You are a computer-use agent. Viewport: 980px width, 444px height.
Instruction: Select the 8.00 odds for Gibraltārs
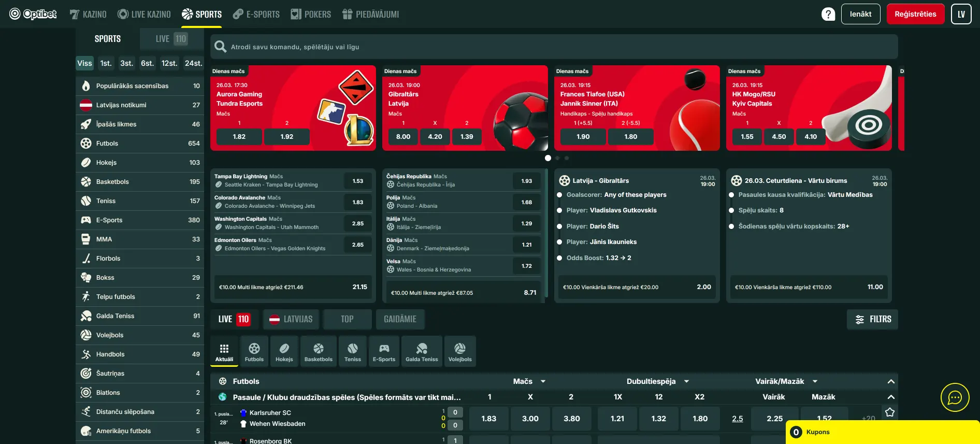click(403, 137)
